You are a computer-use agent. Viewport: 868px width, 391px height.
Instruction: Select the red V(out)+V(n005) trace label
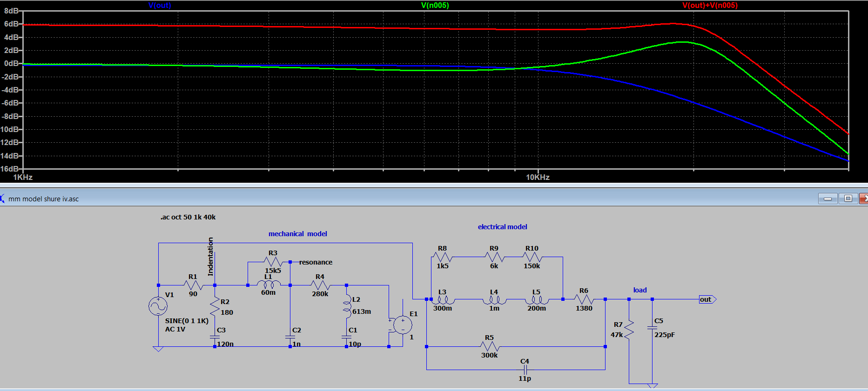tap(710, 6)
